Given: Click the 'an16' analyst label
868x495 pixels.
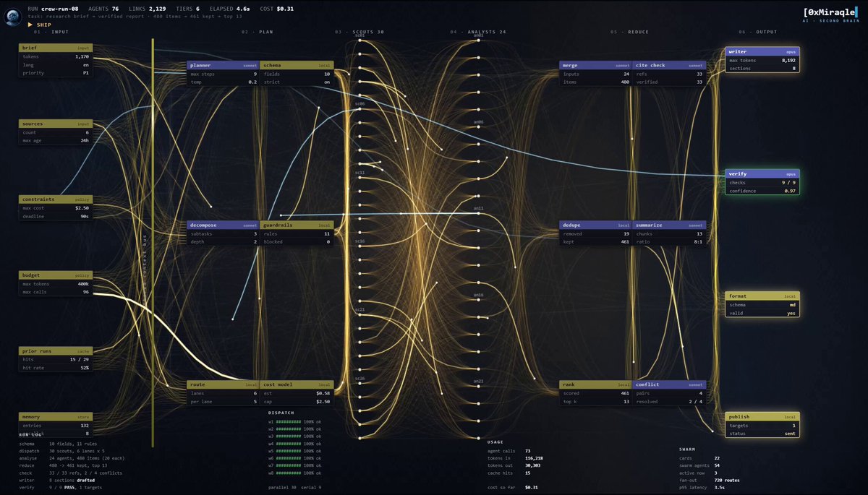Looking at the screenshot, I should (479, 296).
